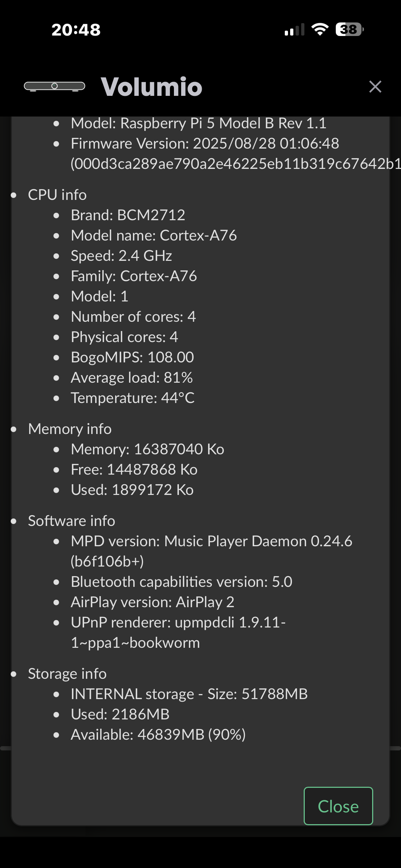
Task: Tap the Wi-Fi status icon
Action: (320, 29)
